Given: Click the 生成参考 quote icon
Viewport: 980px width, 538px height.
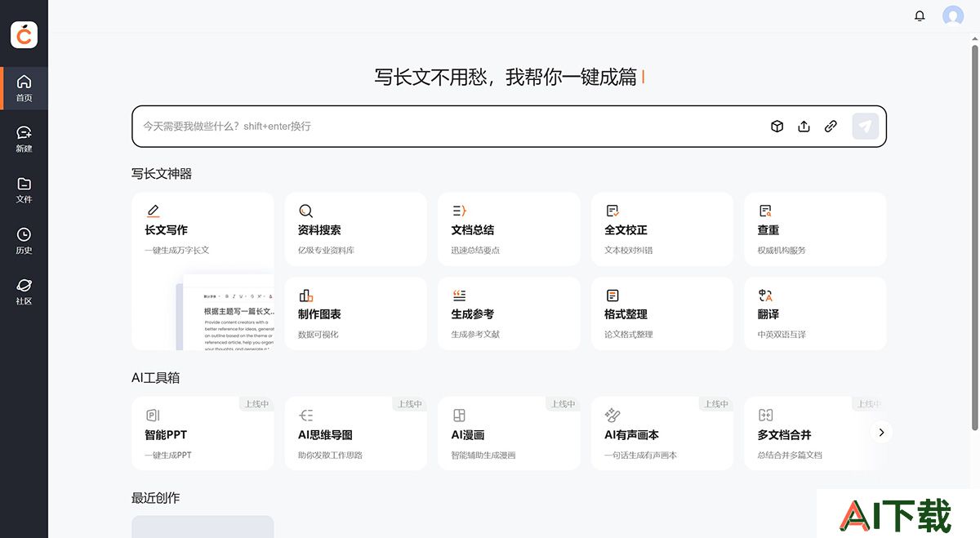Looking at the screenshot, I should coord(459,296).
